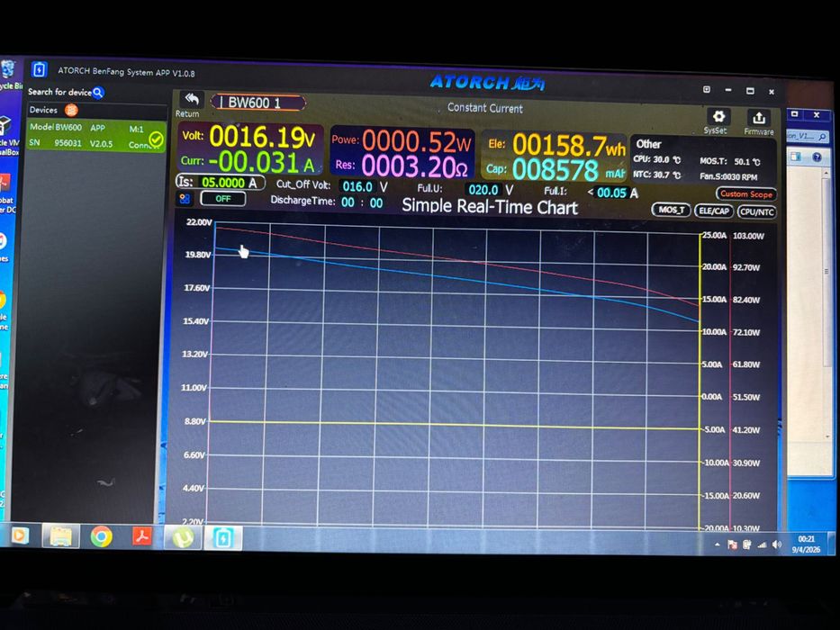Click the blue mode grid icon beside OFF
Image resolution: width=840 pixels, height=630 pixels.
tap(185, 199)
